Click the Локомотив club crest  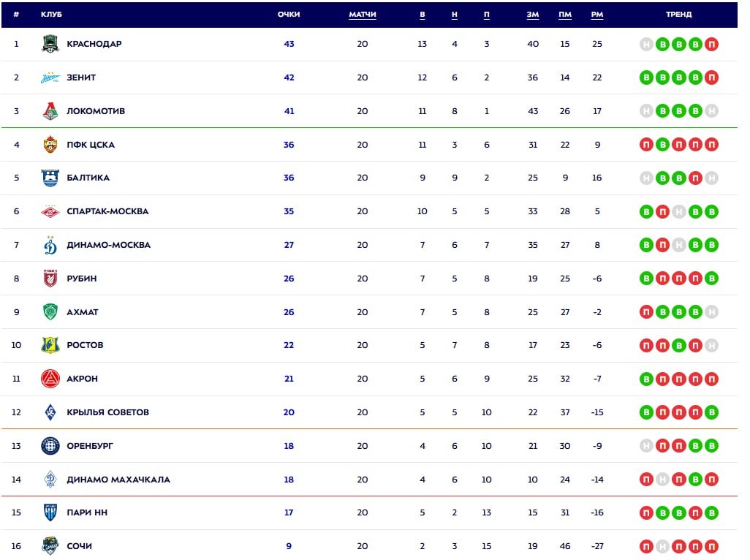(x=50, y=111)
